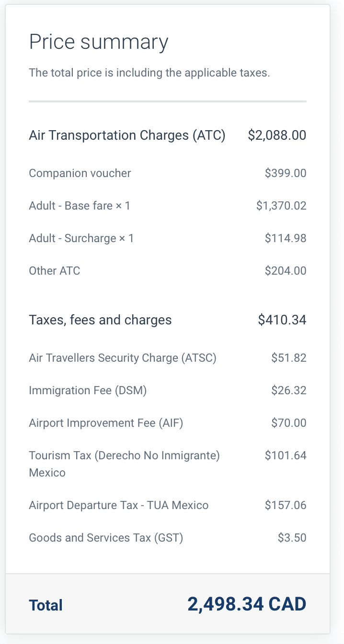This screenshot has height=644, width=344.
Task: Click the $1,370.02 base fare amount
Action: [281, 206]
